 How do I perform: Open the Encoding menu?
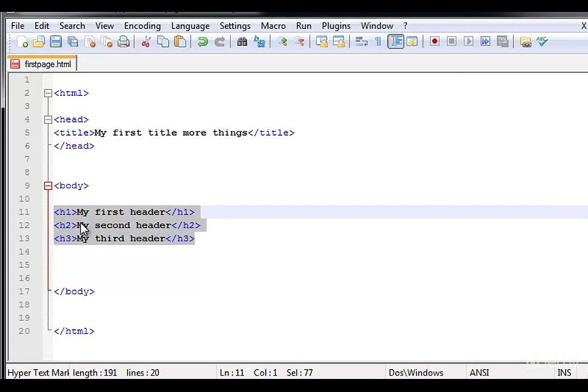[142, 26]
